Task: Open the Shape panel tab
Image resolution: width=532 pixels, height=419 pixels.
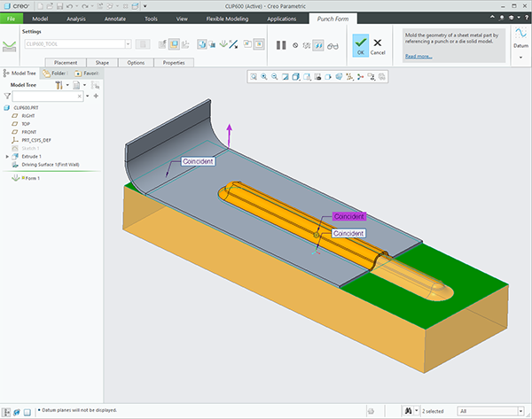Action: click(x=102, y=63)
